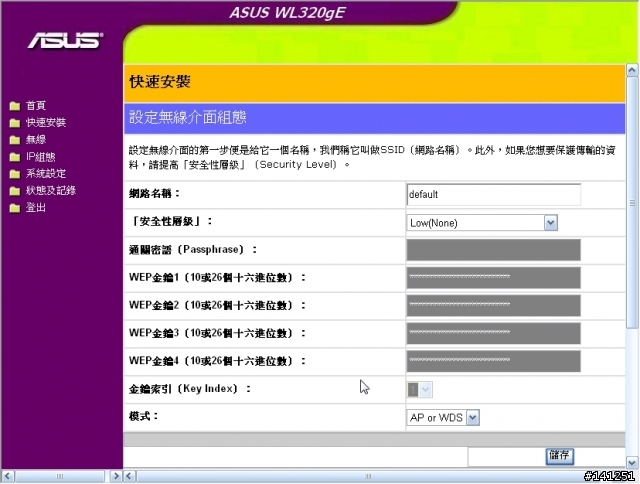Click the WEP金鑰1 label
The width and height of the screenshot is (640, 484).
pos(217,278)
